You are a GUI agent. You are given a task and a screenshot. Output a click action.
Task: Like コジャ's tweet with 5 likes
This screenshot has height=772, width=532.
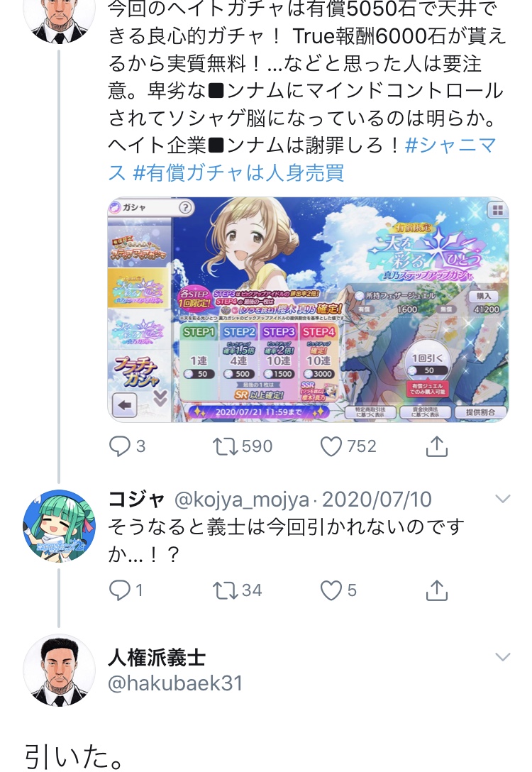(x=331, y=590)
